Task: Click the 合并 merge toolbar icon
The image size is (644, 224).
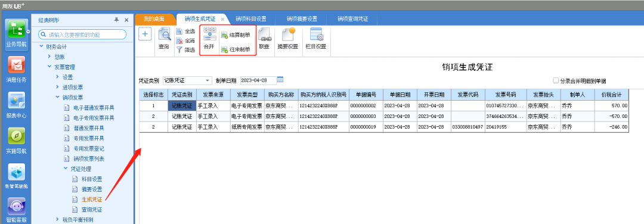Action: (x=209, y=39)
